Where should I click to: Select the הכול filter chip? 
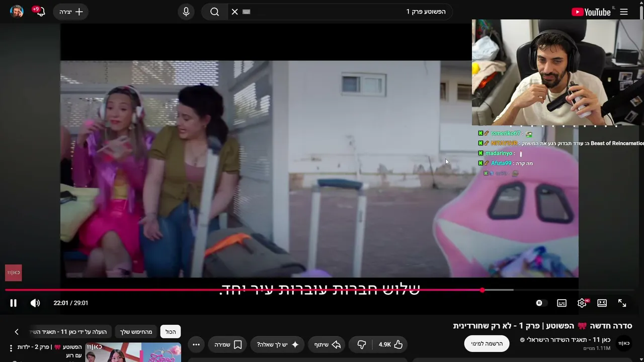tap(171, 332)
